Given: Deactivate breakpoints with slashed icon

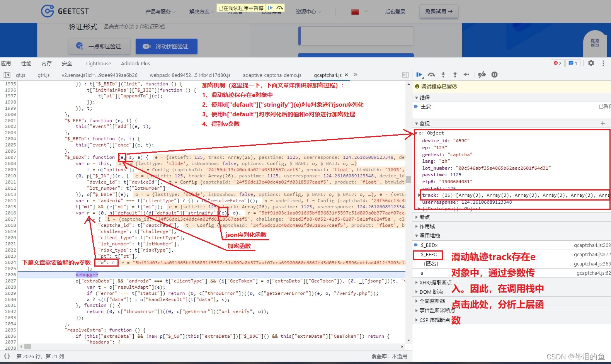Looking at the screenshot, I should (482, 75).
